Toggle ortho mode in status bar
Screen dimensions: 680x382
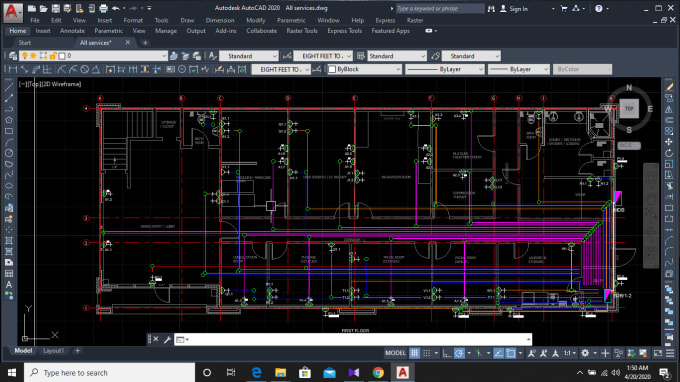(x=447, y=353)
